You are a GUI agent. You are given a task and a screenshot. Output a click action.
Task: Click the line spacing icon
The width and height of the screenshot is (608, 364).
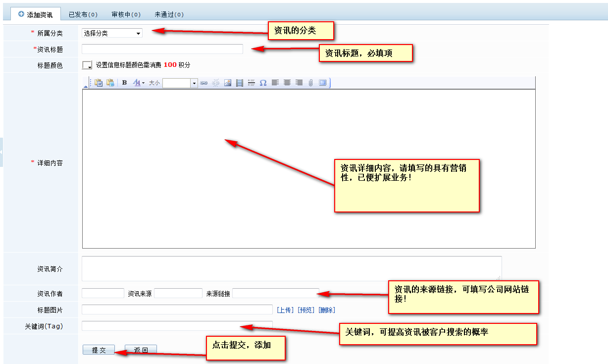point(252,83)
